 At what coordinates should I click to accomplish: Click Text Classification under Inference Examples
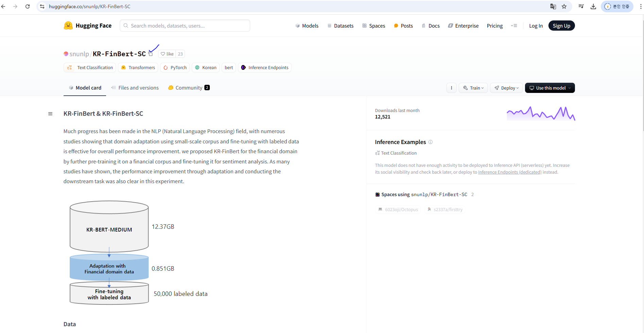(396, 153)
